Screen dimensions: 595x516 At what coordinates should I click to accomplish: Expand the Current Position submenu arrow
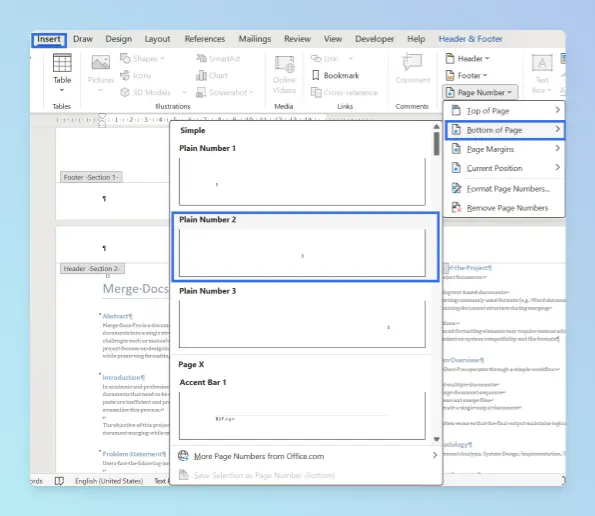pyautogui.click(x=557, y=167)
